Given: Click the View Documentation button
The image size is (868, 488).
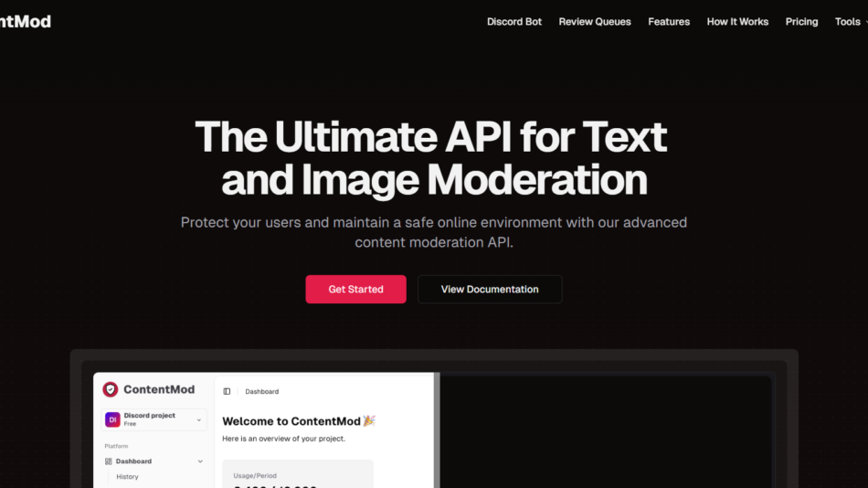Looking at the screenshot, I should click(490, 289).
